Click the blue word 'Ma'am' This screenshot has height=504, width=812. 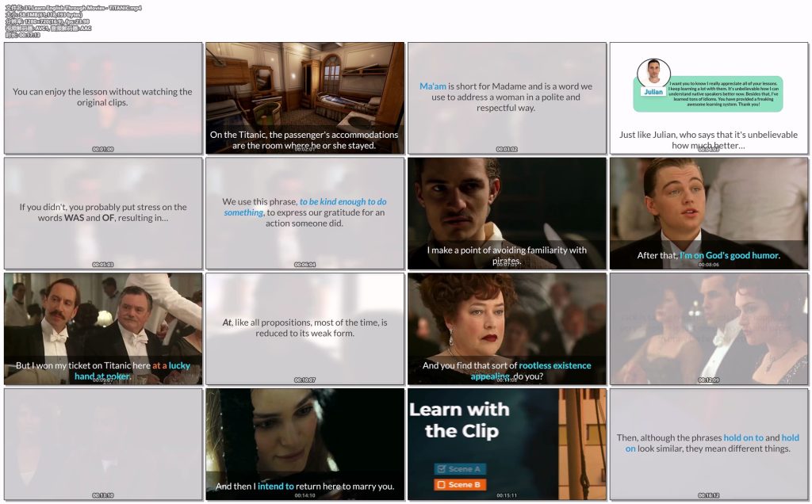point(433,86)
